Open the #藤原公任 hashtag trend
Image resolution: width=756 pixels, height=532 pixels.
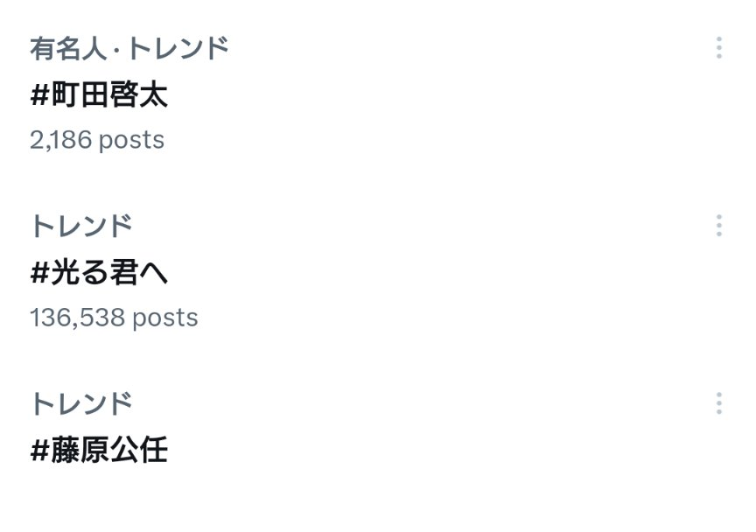click(x=99, y=451)
